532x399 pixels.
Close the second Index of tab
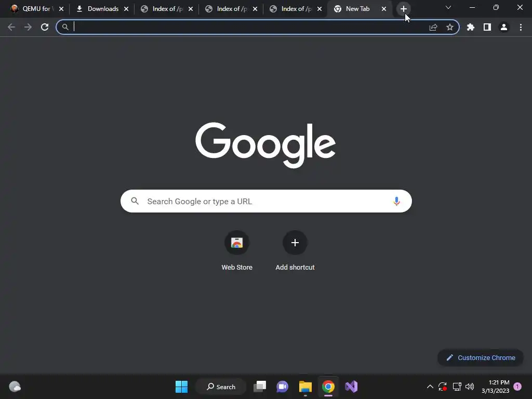(x=255, y=9)
